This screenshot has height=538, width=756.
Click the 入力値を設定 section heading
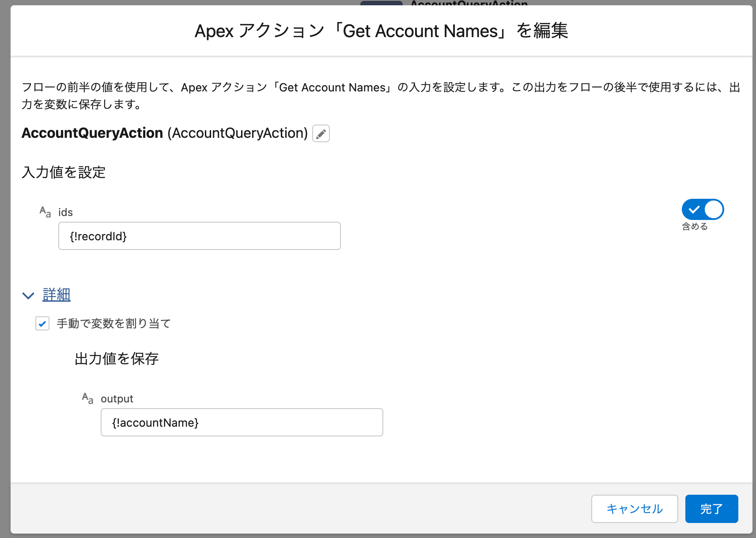point(64,172)
